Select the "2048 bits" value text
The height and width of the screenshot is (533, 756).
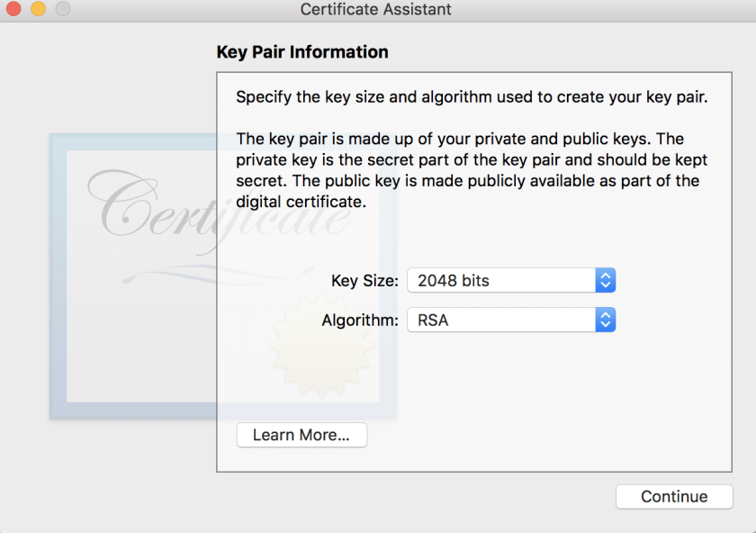tap(454, 281)
